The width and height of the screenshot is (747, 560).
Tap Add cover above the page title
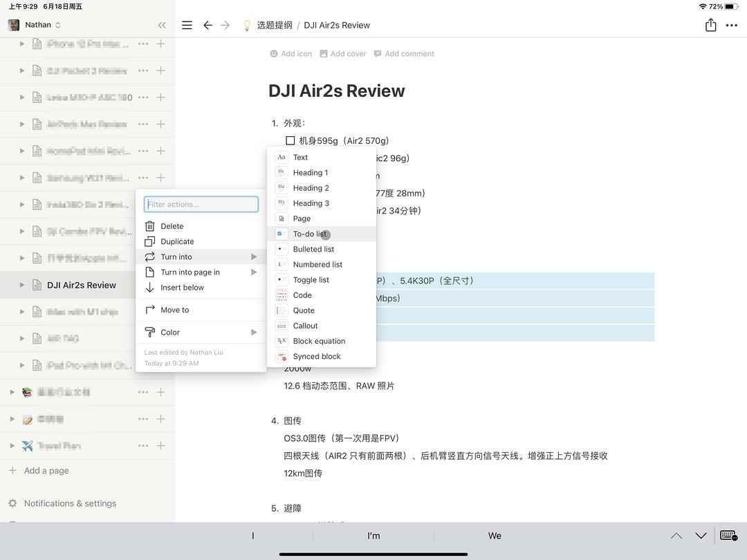(342, 53)
